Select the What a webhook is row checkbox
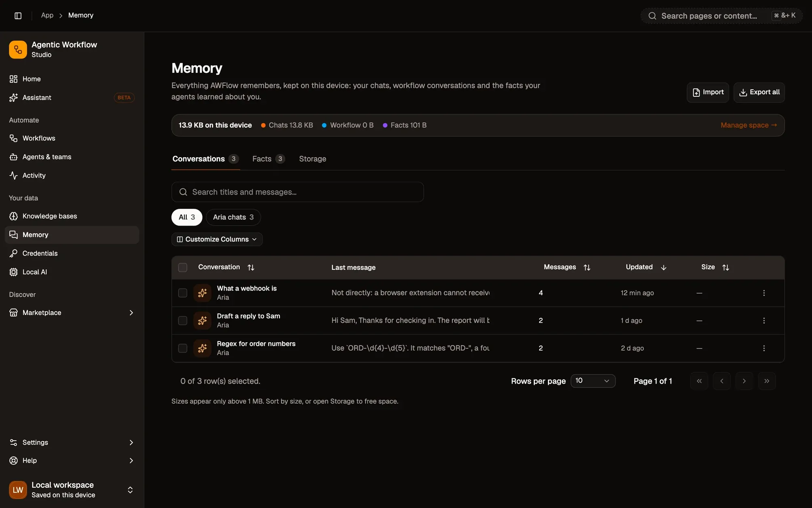This screenshot has height=508, width=812. [183, 293]
